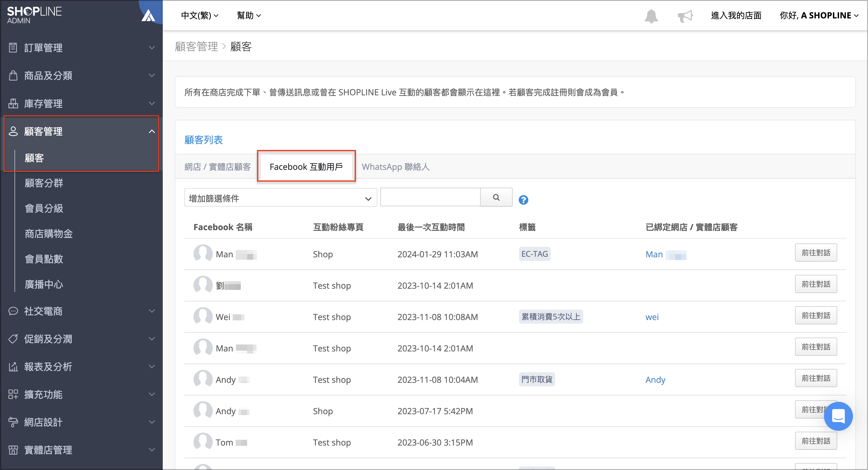Click avatar of Wei row
This screenshot has width=868, height=470.
pyautogui.click(x=203, y=316)
